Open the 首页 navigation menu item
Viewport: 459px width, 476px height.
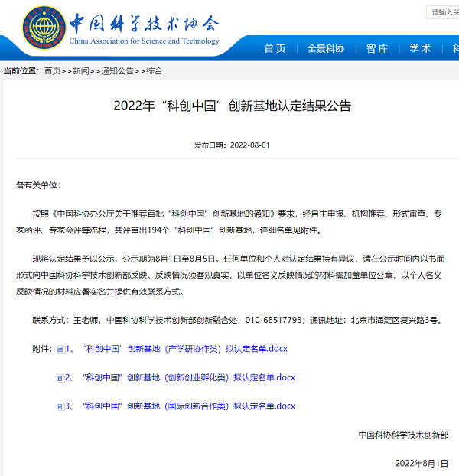pos(275,48)
